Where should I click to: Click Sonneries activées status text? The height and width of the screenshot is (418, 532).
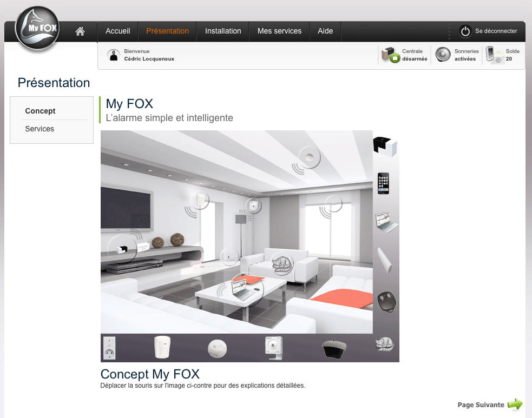[467, 55]
